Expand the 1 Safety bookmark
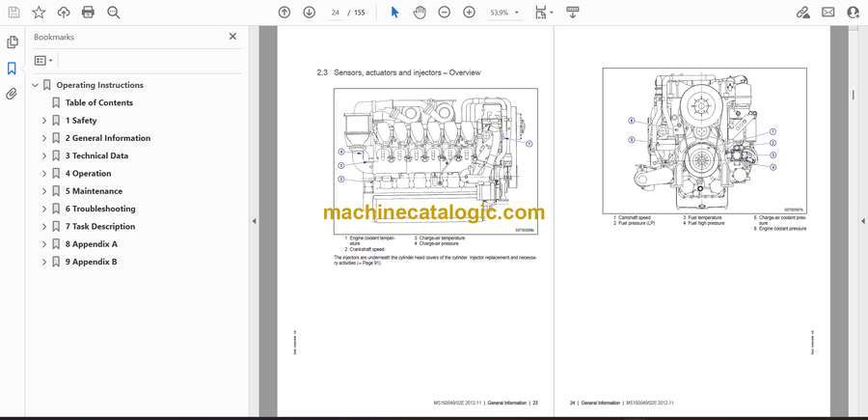The width and height of the screenshot is (868, 420). point(44,121)
